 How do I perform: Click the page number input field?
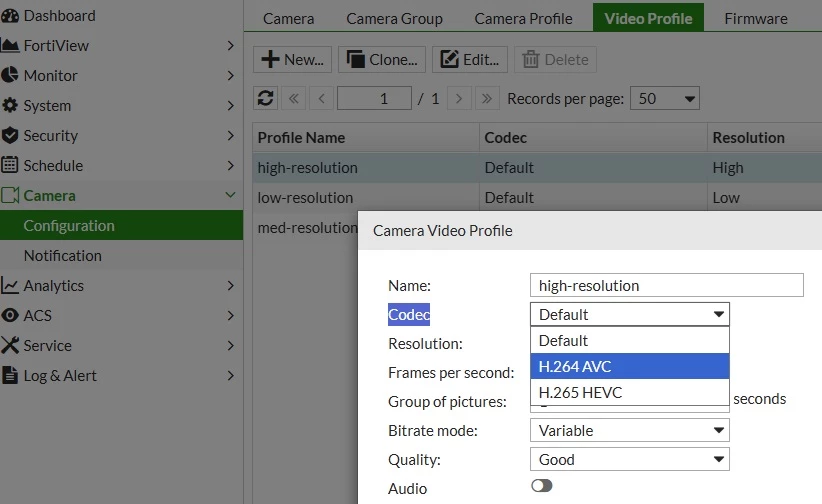coord(374,98)
